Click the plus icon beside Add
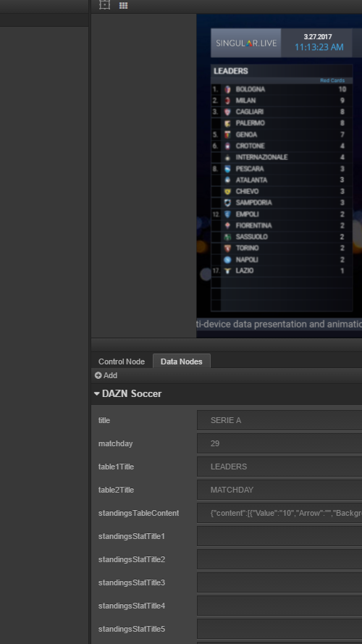 point(98,375)
